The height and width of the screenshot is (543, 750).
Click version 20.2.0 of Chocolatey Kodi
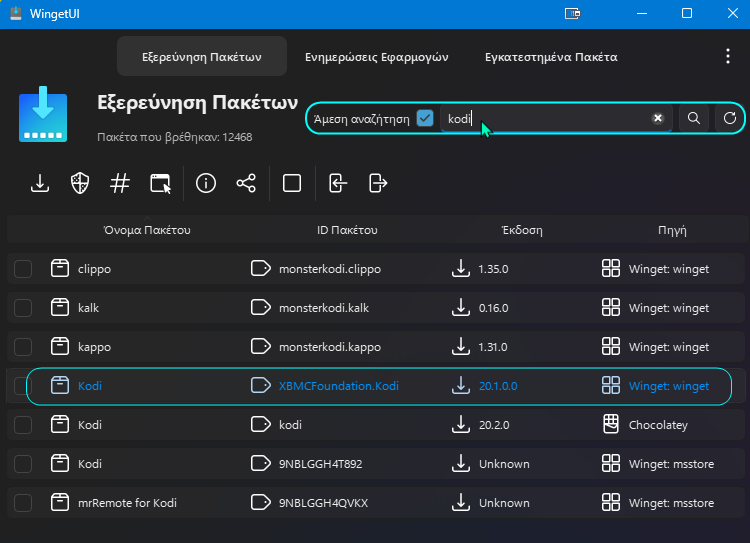(494, 425)
